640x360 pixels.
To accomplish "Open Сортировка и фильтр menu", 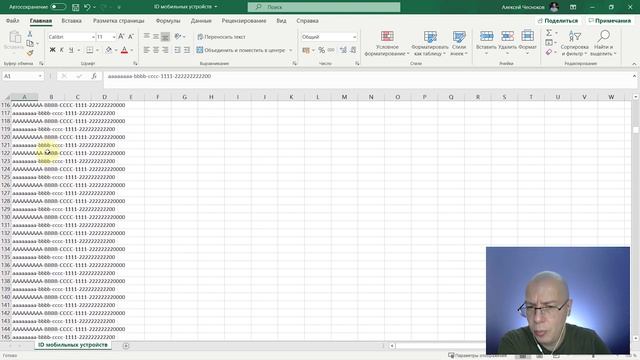I will pos(575,43).
